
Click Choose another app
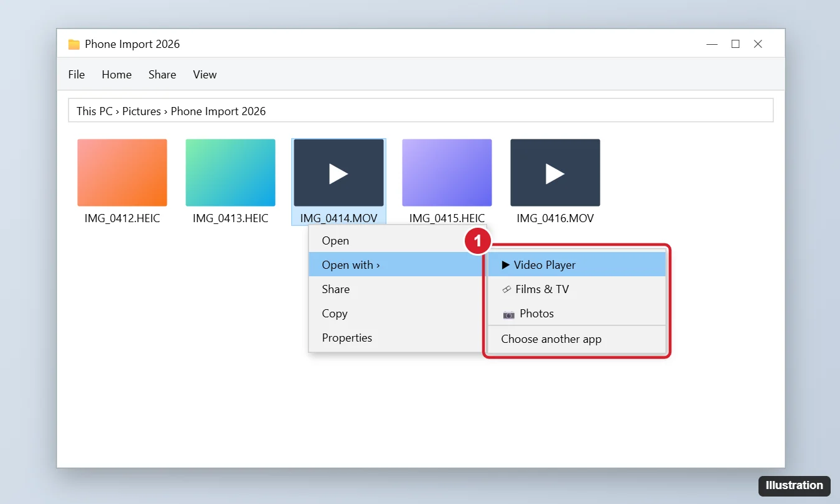[x=577, y=340]
